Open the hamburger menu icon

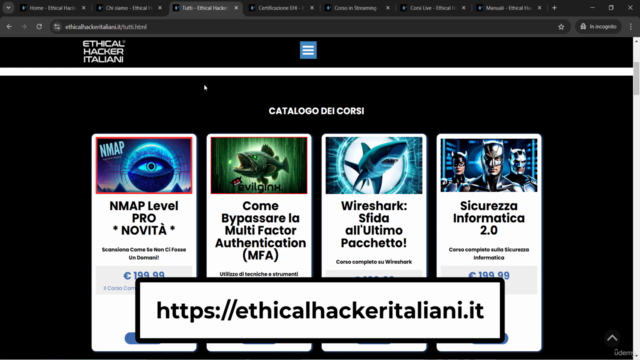pyautogui.click(x=308, y=50)
